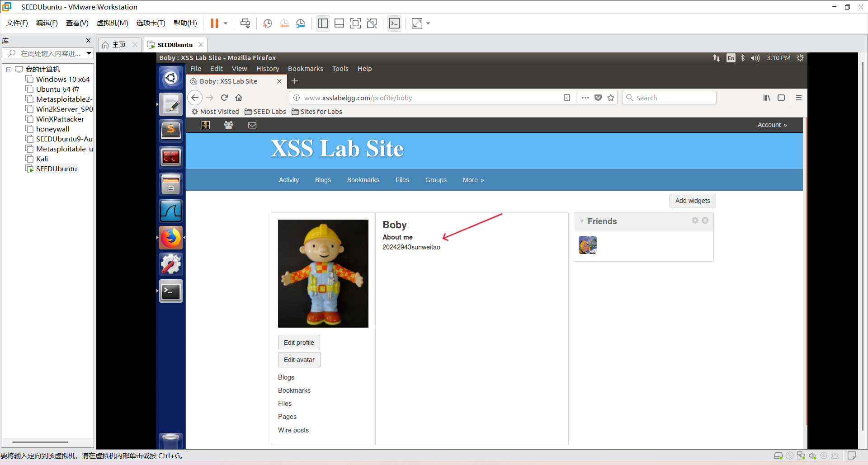
Task: Collapse the 我的计算机 tree node
Action: (x=9, y=70)
